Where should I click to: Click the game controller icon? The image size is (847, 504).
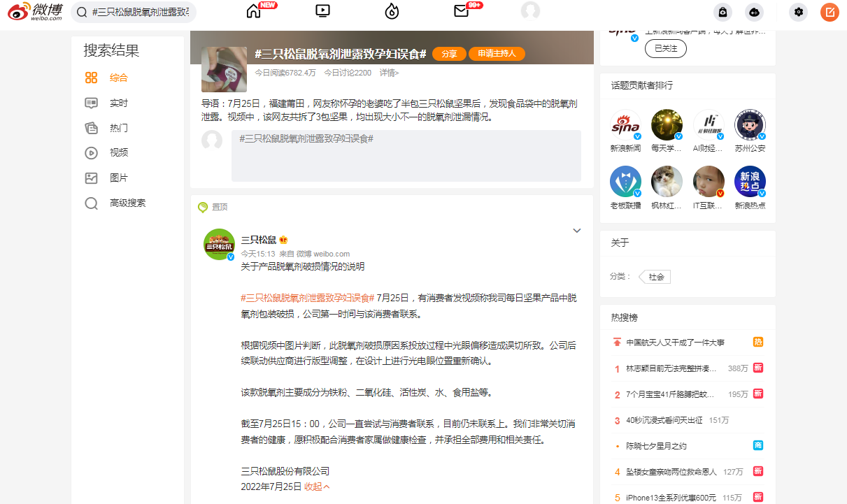tap(754, 12)
